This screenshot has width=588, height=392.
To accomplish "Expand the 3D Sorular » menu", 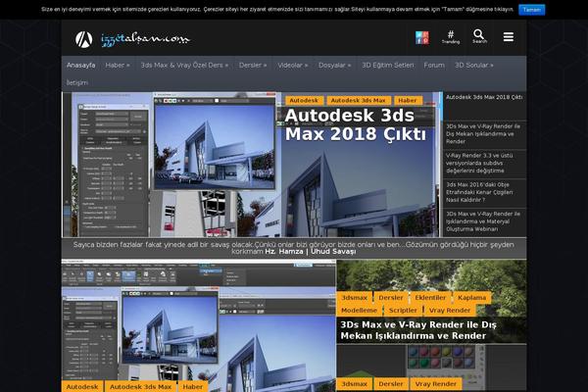I will 474,65.
